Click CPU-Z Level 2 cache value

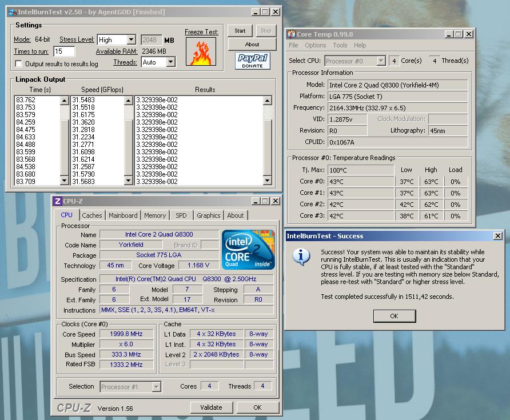216,354
